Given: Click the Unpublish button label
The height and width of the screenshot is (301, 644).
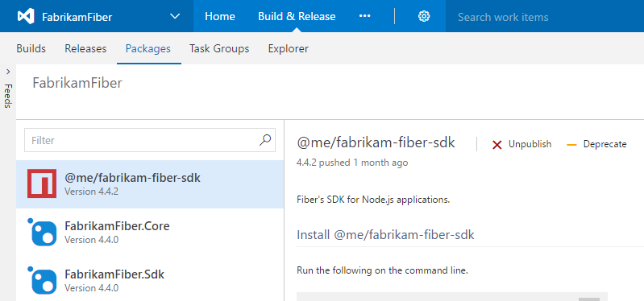Looking at the screenshot, I should point(530,144).
